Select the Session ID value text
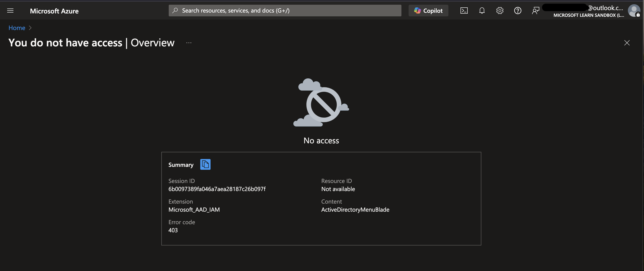The image size is (644, 271). [x=217, y=189]
